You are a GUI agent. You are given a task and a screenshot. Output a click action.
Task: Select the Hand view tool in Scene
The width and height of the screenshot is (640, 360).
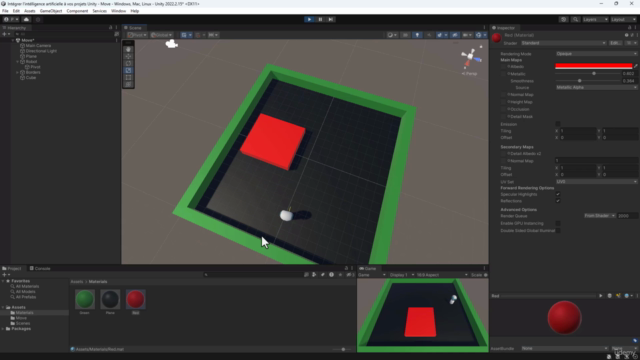click(129, 49)
